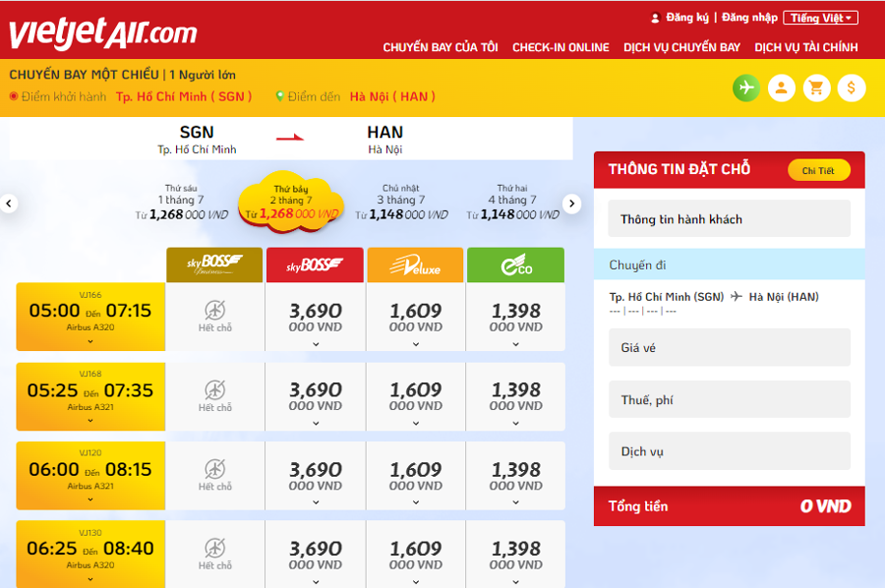885x588 pixels.
Task: Click the dollar payment step icon
Action: click(851, 88)
